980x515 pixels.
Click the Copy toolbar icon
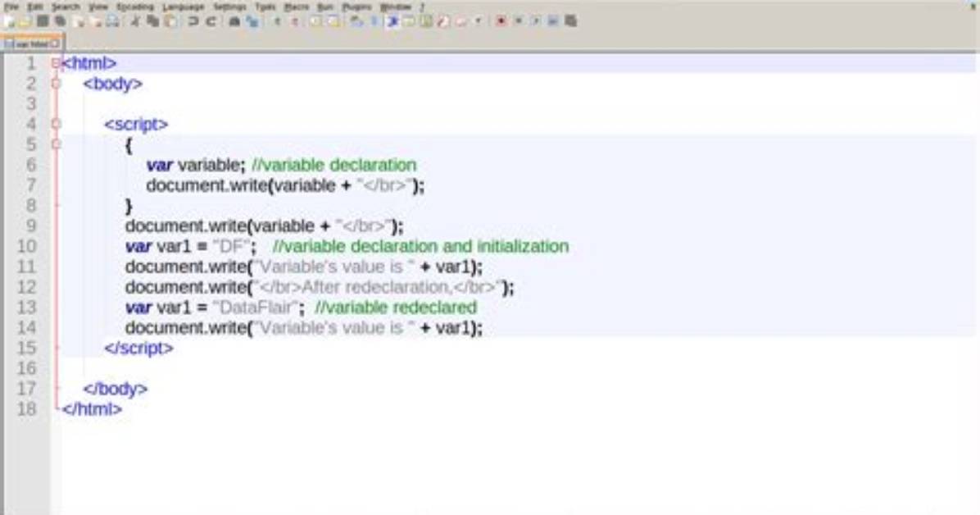tap(152, 21)
